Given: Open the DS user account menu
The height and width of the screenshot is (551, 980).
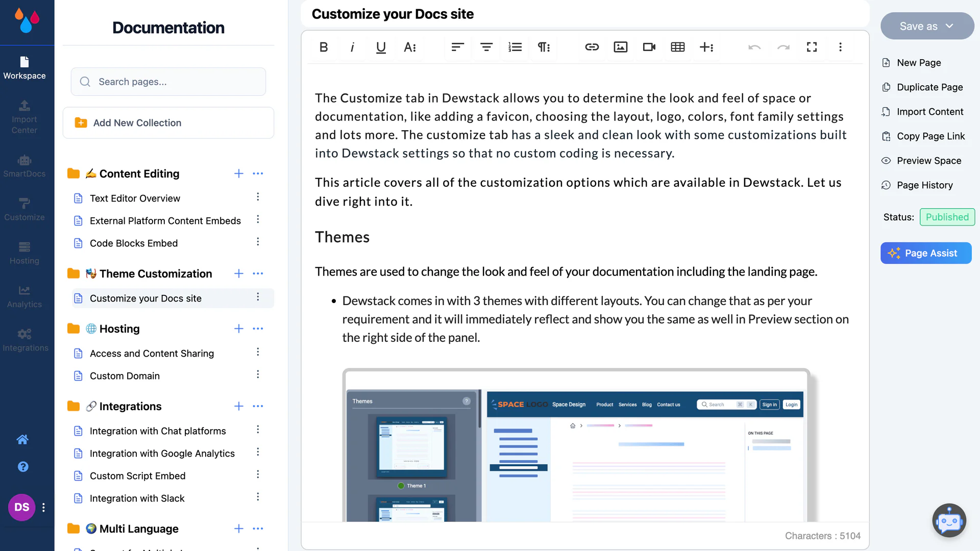Looking at the screenshot, I should click(x=21, y=508).
